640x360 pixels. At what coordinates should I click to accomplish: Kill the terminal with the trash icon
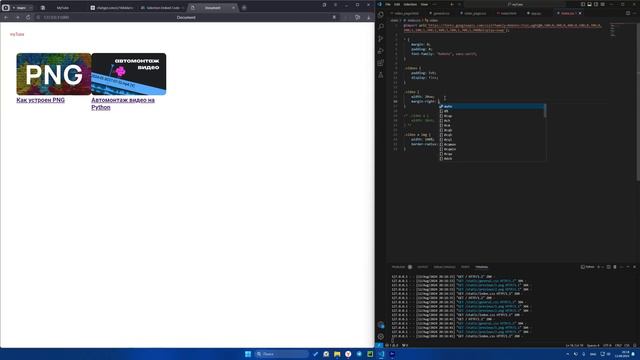615,267
